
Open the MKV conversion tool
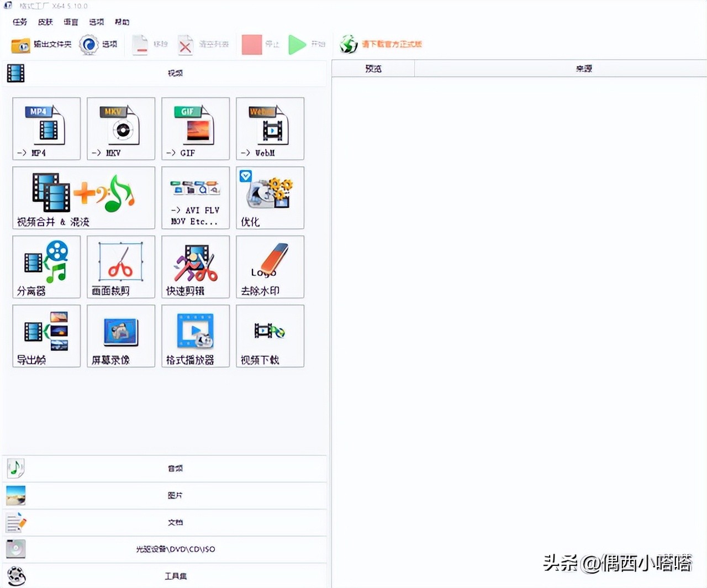pos(120,128)
